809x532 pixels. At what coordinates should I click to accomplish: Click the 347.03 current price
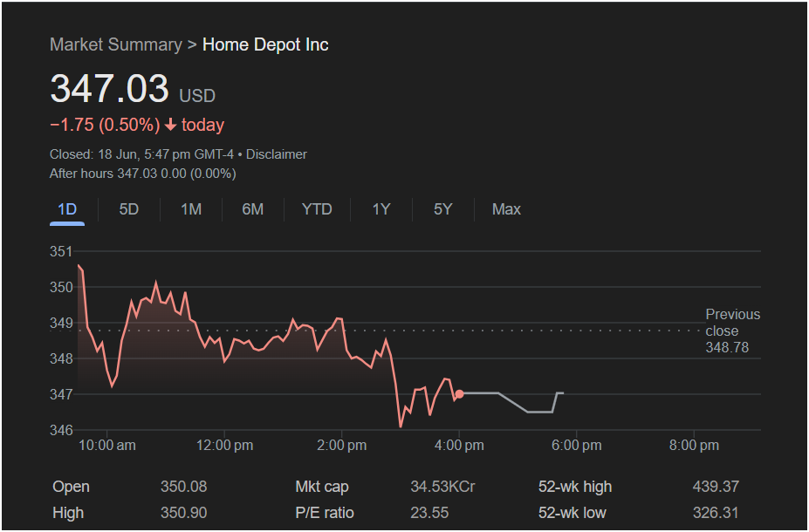(x=109, y=89)
